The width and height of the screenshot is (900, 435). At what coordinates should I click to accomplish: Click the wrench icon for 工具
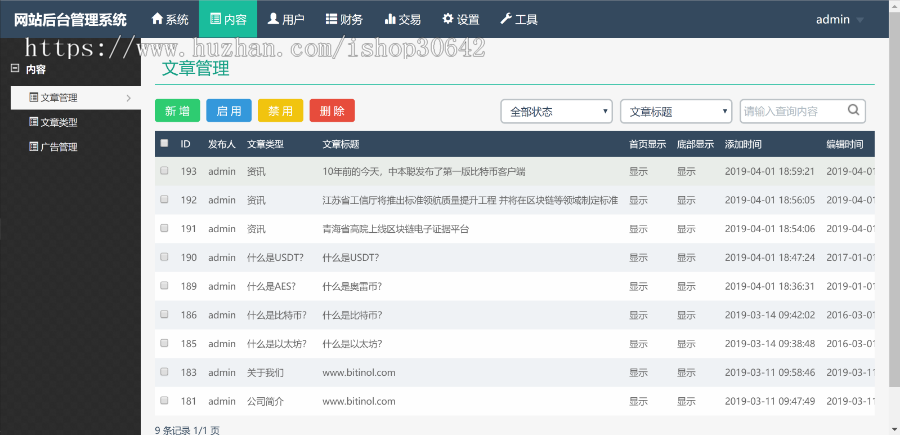505,19
